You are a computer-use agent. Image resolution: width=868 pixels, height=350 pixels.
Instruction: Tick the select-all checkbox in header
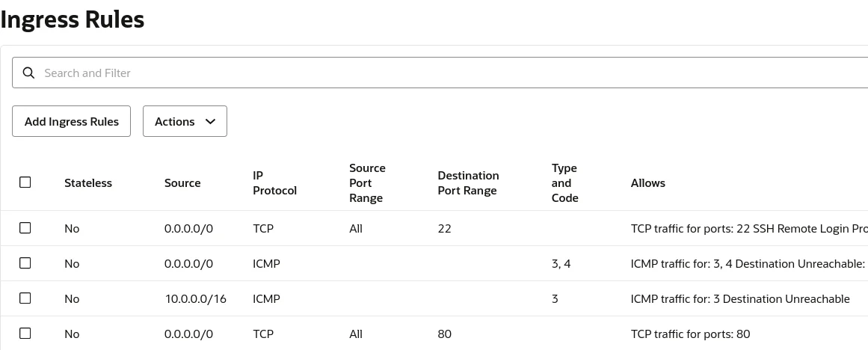[x=25, y=182]
